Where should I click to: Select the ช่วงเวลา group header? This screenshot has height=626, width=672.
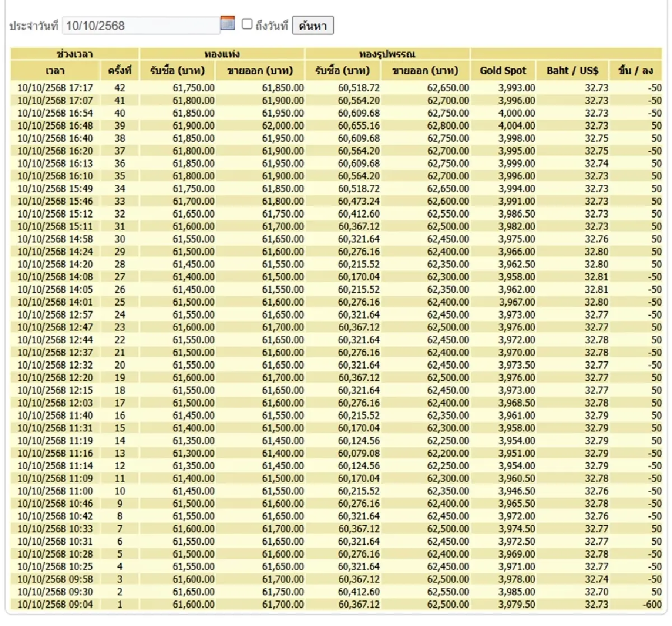74,54
